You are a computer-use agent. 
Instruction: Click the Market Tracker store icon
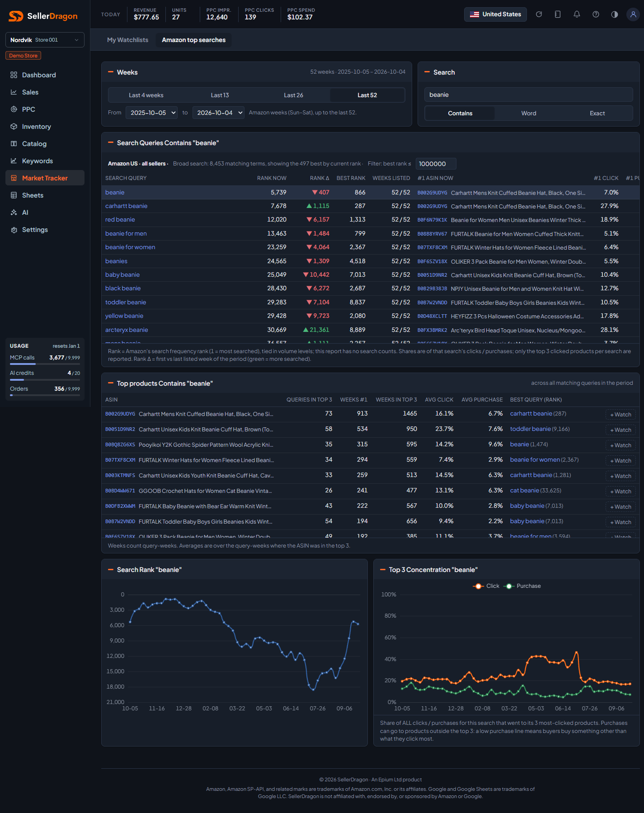(x=14, y=178)
